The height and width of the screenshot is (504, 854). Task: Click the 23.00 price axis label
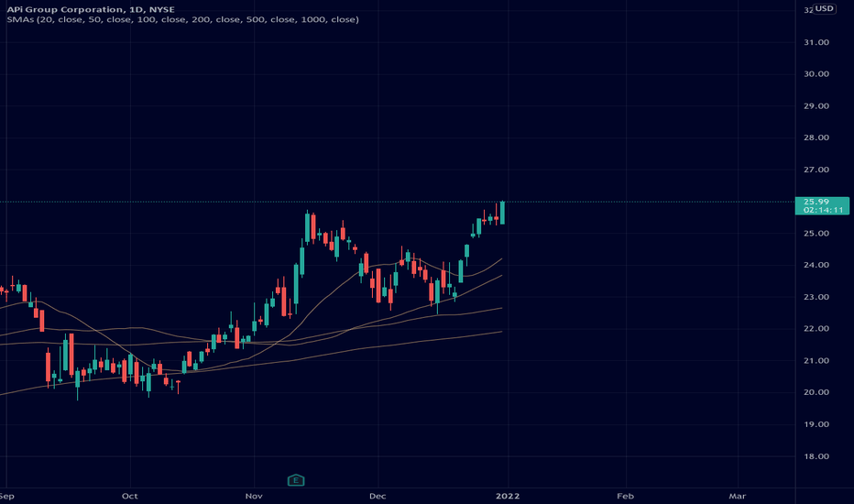tap(816, 298)
